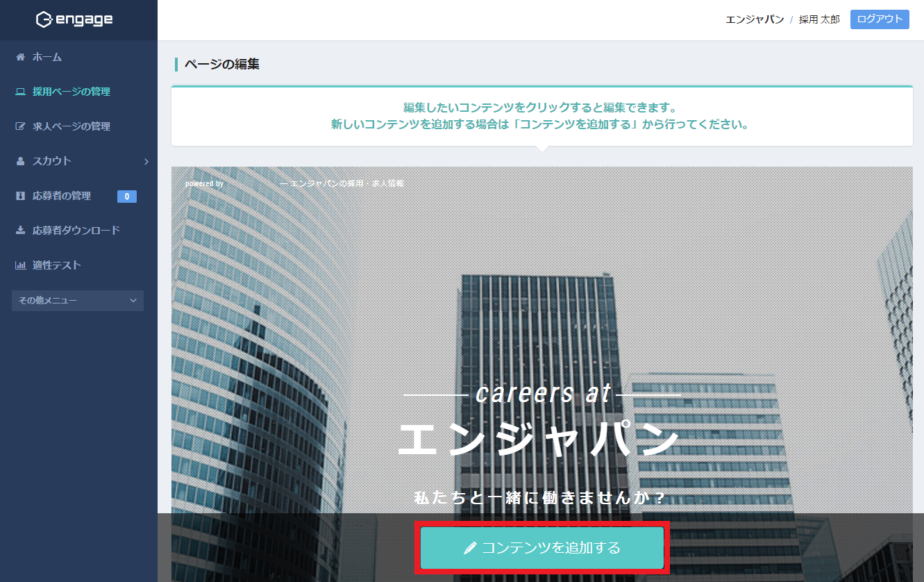The width and height of the screenshot is (924, 582).
Task: Click the bar chart icon beside 適性テスト
Action: coord(20,265)
